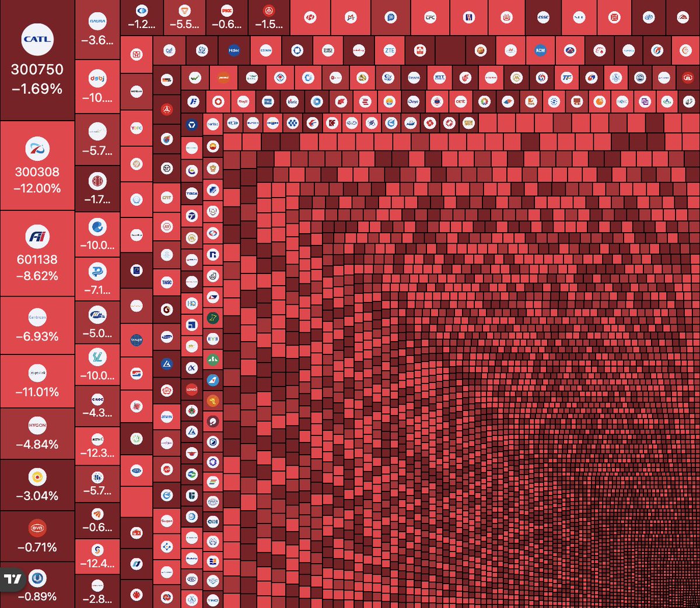This screenshot has width=700, height=608.
Task: Click the blue ACM logo
Action: coord(540,51)
